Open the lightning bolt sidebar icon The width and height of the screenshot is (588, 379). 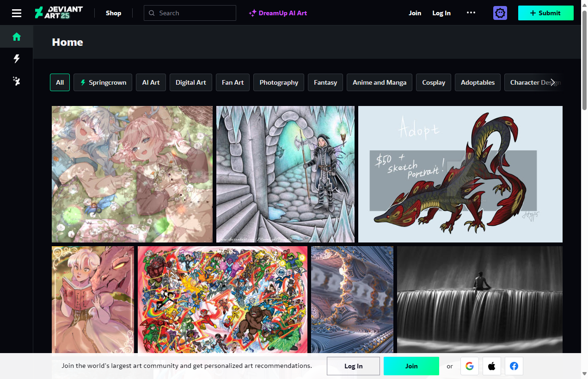tap(17, 59)
